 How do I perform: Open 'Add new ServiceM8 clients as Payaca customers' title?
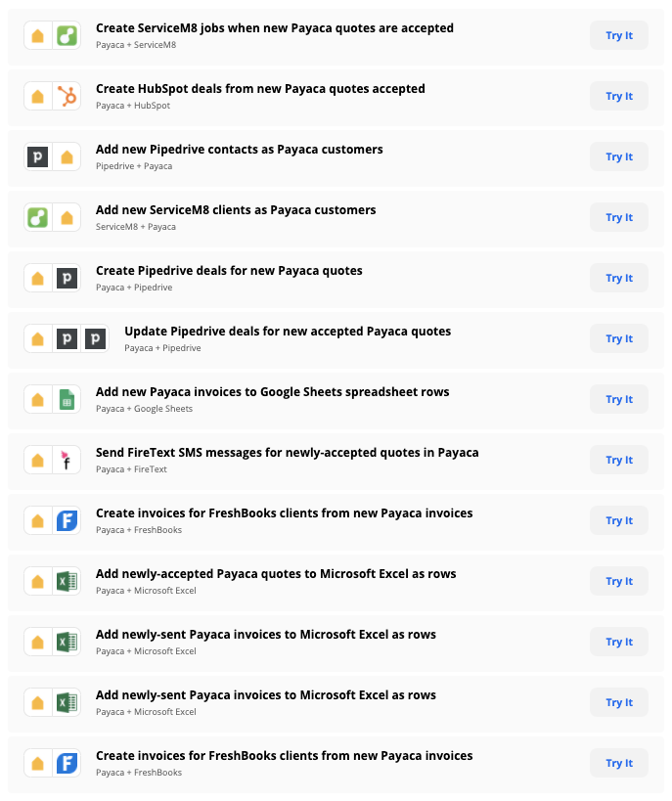[x=236, y=209]
